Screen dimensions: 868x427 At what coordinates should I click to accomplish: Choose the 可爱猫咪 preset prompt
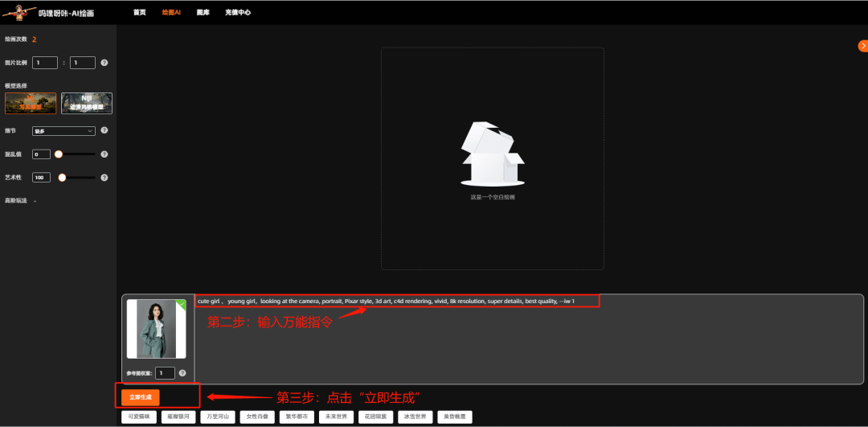click(x=139, y=417)
